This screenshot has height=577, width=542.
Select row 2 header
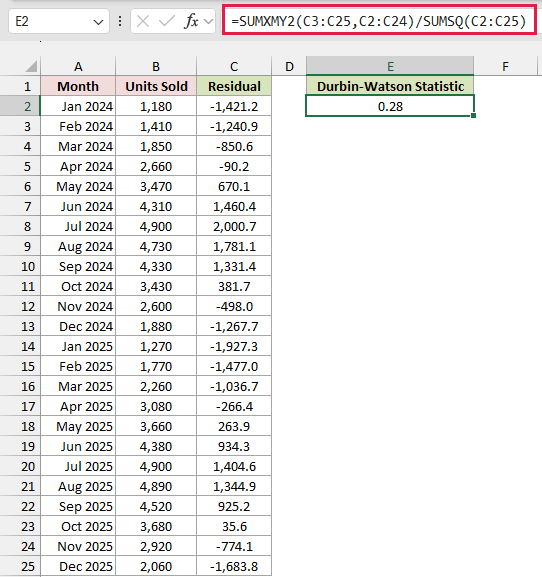[x=20, y=106]
